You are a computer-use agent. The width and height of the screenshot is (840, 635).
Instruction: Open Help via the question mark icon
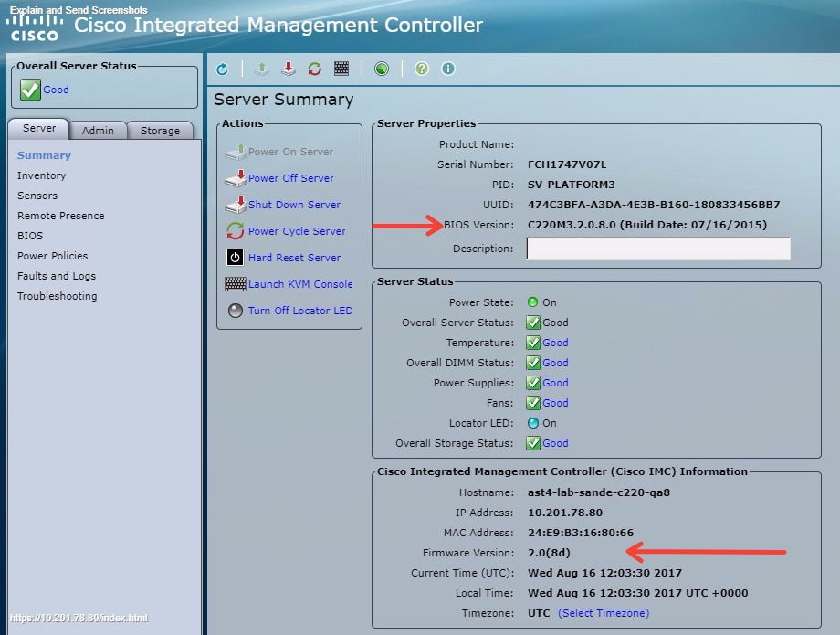pos(420,68)
